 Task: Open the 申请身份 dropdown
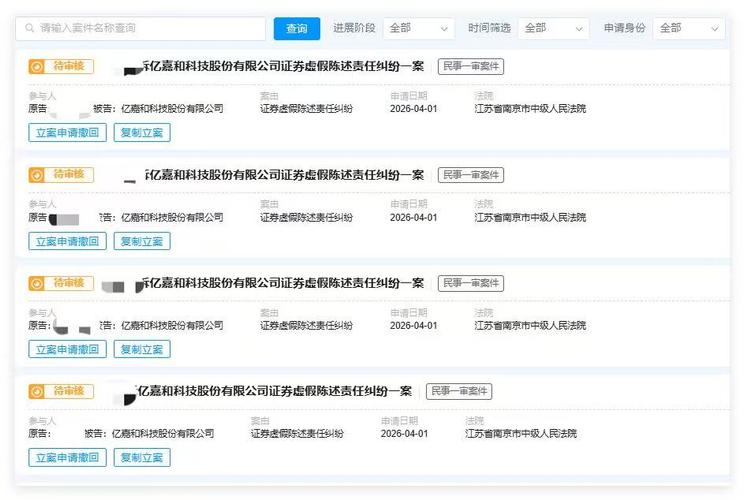point(688,28)
